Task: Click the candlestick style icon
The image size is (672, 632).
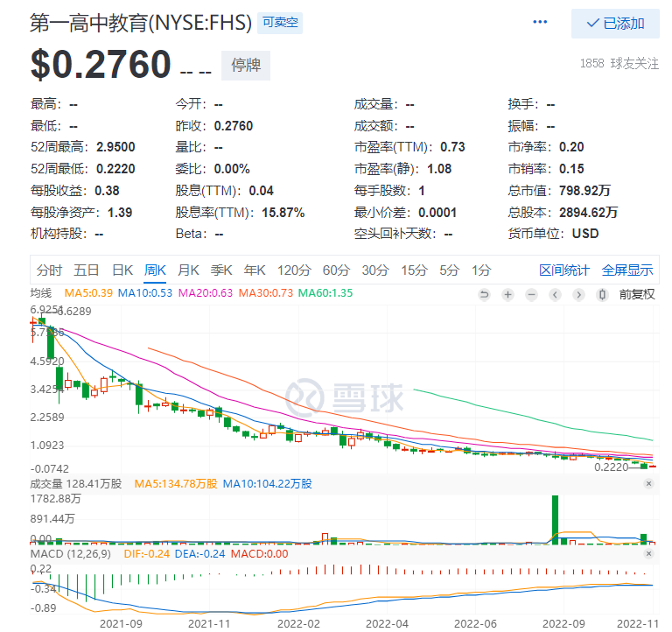Action: [602, 295]
